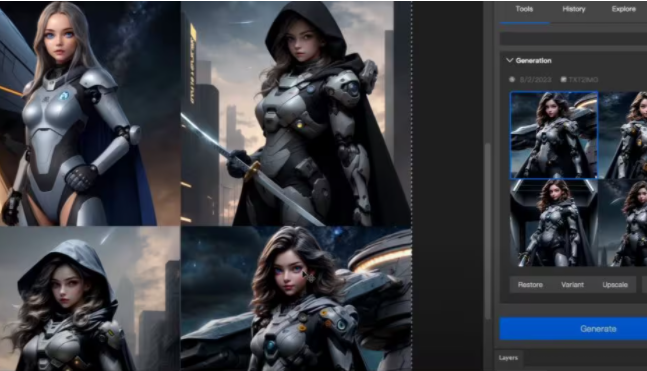Select canvas image of hooded girl with sword
Image resolution: width=647 pixels, height=371 pixels.
(x=295, y=113)
